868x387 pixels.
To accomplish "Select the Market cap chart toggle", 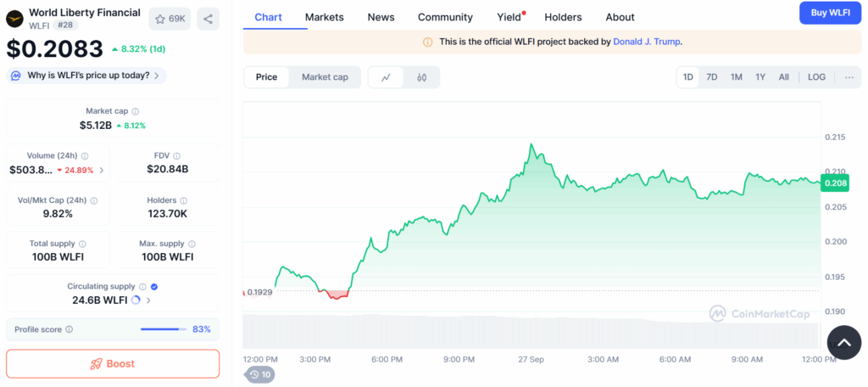I will 325,77.
